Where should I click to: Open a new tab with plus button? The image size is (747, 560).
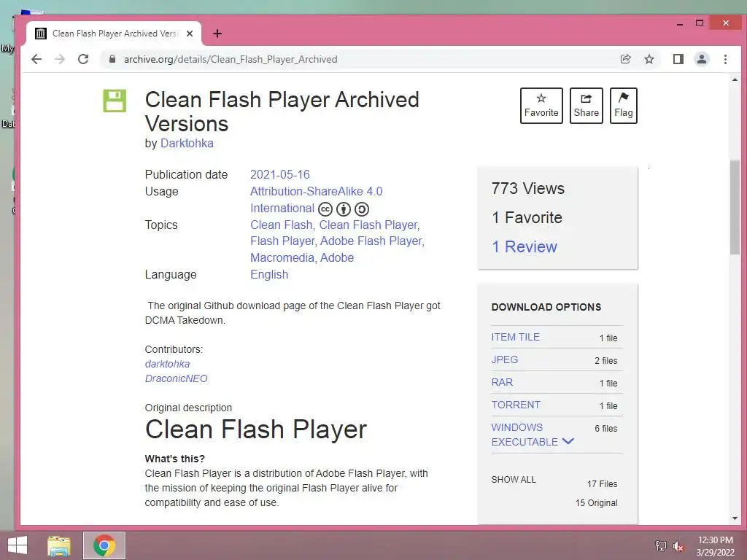coord(217,34)
